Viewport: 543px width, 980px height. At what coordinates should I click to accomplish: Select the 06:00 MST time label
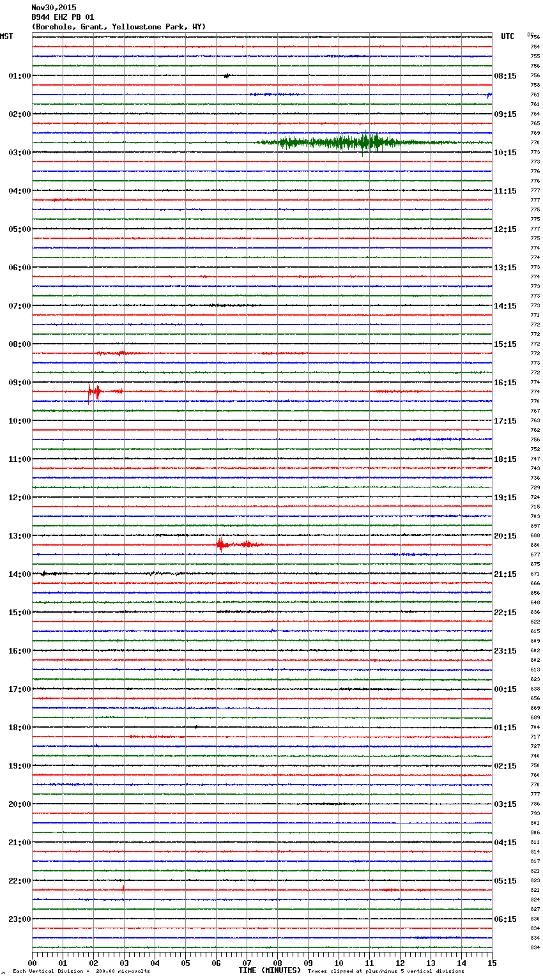[20, 268]
